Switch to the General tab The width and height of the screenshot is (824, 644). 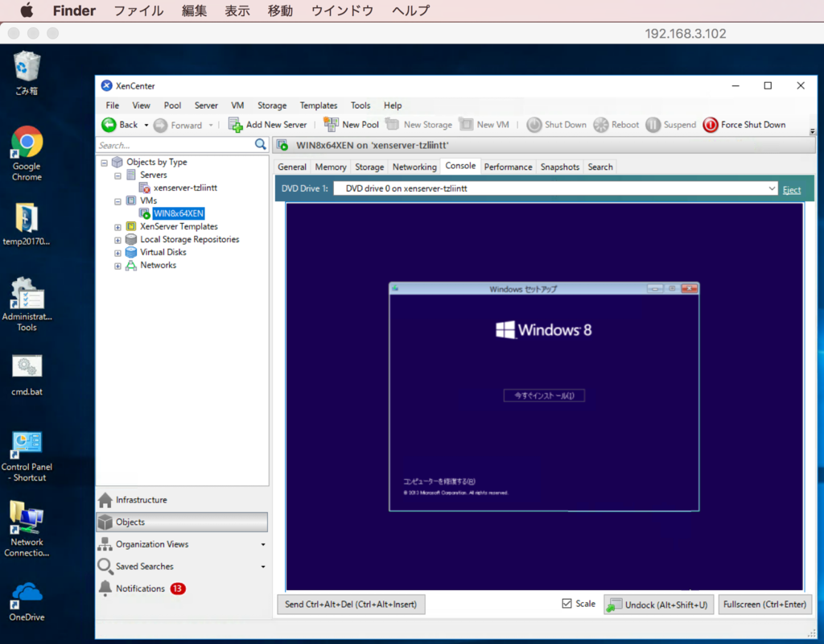pos(291,167)
